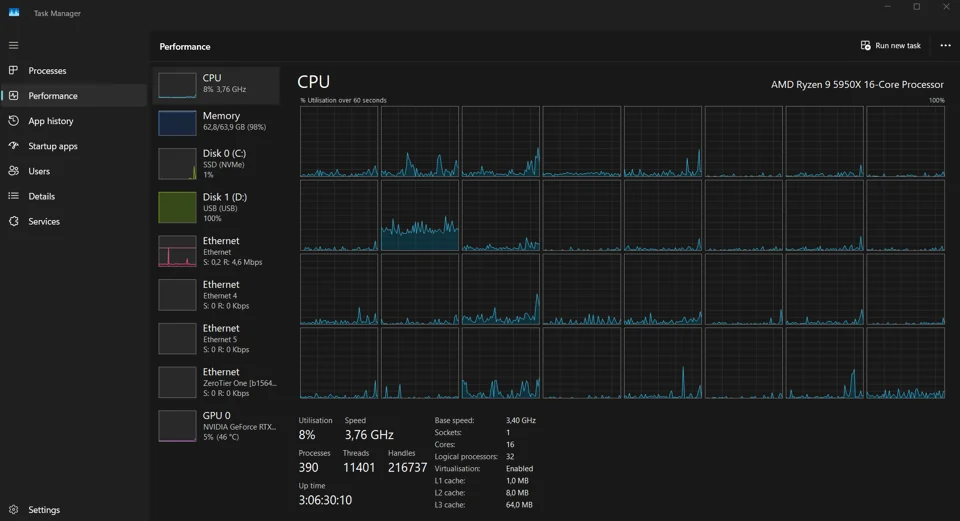Select the Ethernet 4 thumbnail graph

point(177,295)
